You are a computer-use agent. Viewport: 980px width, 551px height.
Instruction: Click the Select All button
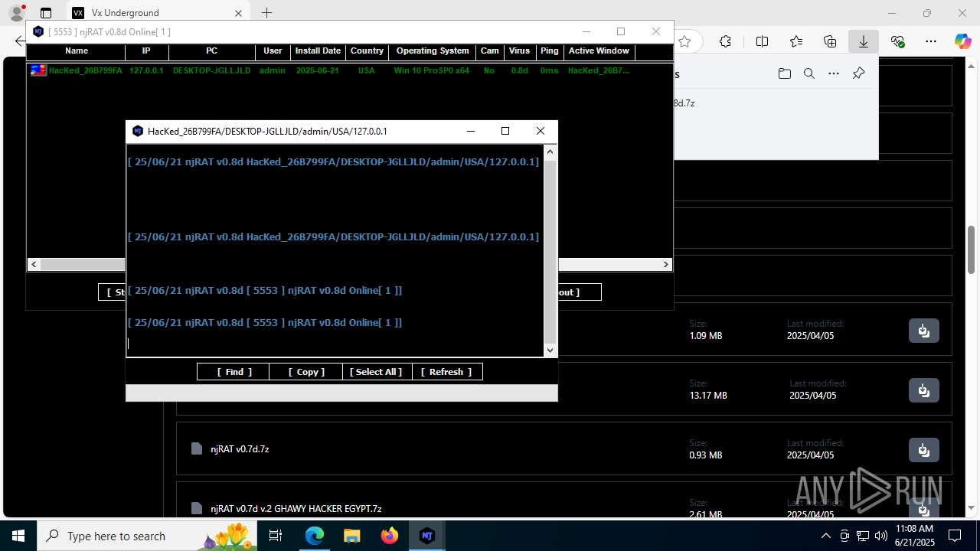click(x=376, y=372)
